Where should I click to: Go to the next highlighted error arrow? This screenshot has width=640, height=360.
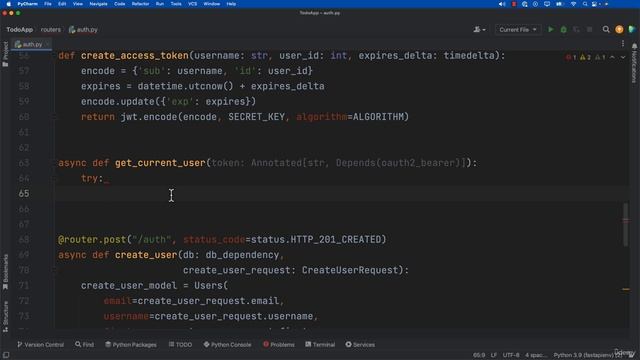pyautogui.click(x=623, y=57)
